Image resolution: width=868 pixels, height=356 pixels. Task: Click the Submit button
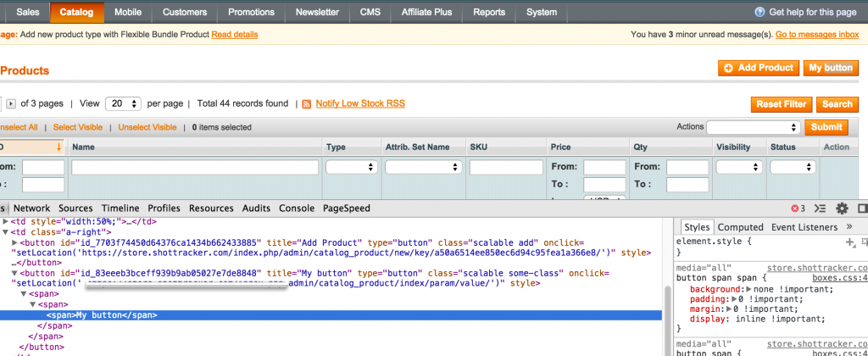click(826, 127)
